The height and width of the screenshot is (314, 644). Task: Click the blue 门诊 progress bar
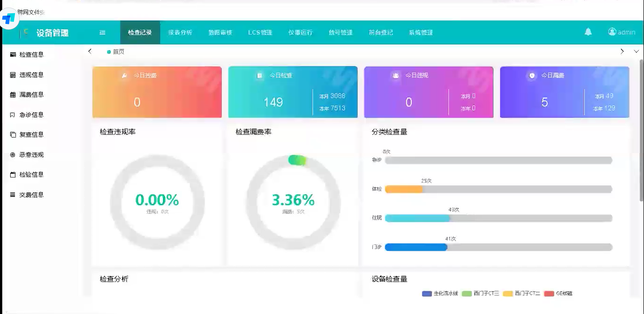(x=416, y=247)
